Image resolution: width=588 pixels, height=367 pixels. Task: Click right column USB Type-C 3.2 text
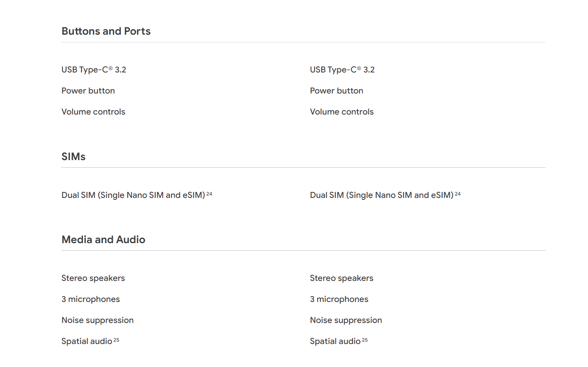(x=342, y=70)
